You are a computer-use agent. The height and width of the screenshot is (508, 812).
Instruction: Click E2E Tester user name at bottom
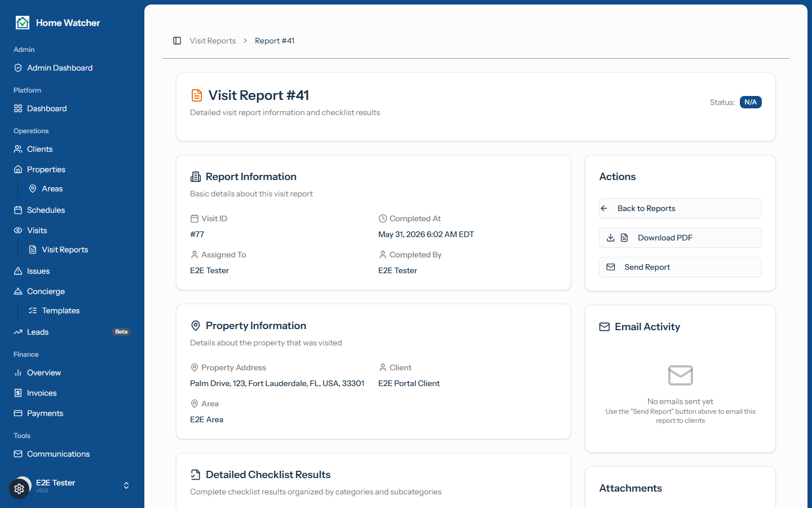coord(55,483)
